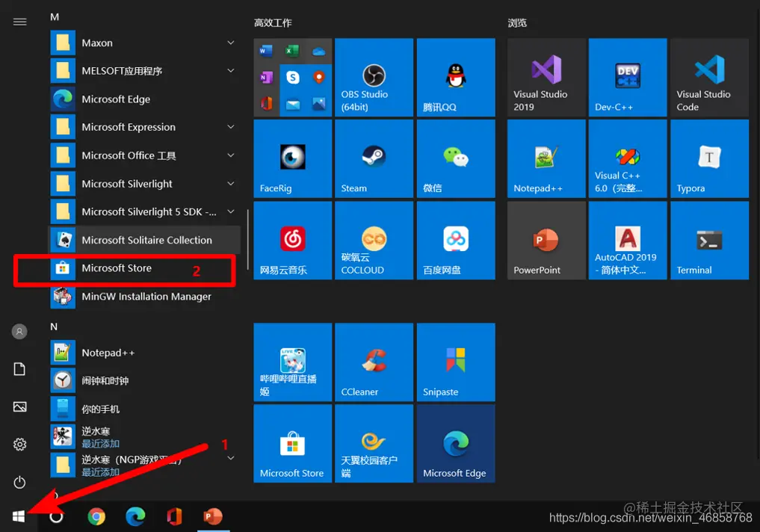This screenshot has width=760, height=532.
Task: Launch Visual Studio 2019 tile
Action: coord(546,78)
